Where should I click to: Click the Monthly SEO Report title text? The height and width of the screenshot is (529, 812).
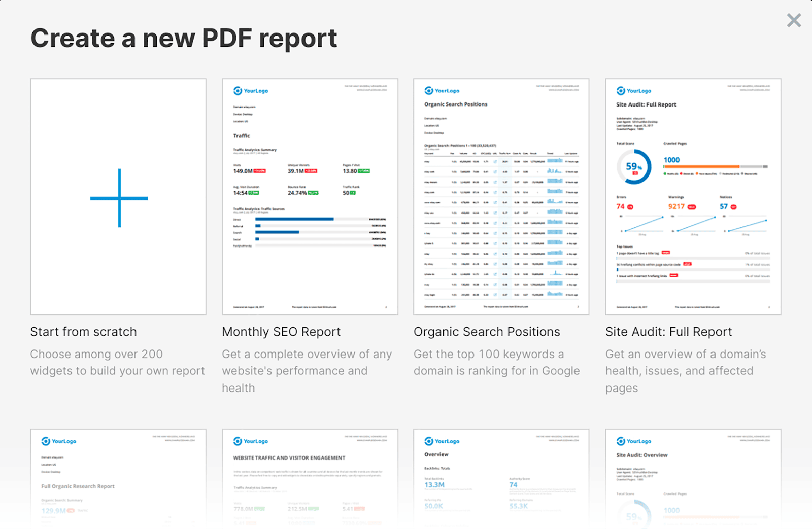281,332
